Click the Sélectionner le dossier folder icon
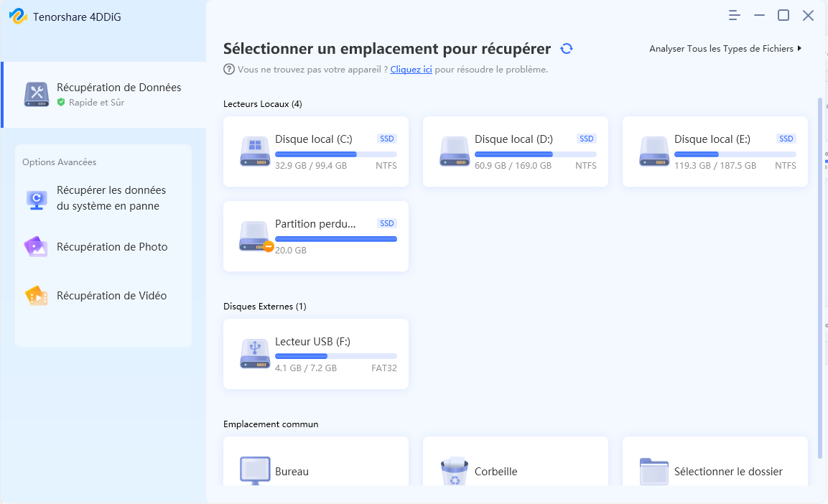Viewport: 828px width, 504px height. 653,471
